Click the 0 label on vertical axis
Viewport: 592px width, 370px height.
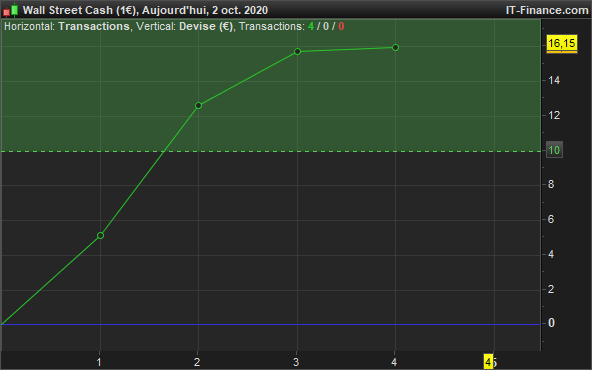point(551,323)
